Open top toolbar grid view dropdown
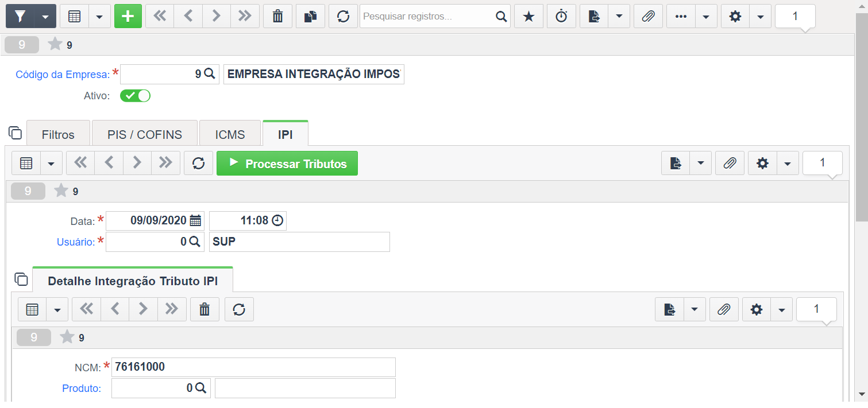 (x=99, y=16)
